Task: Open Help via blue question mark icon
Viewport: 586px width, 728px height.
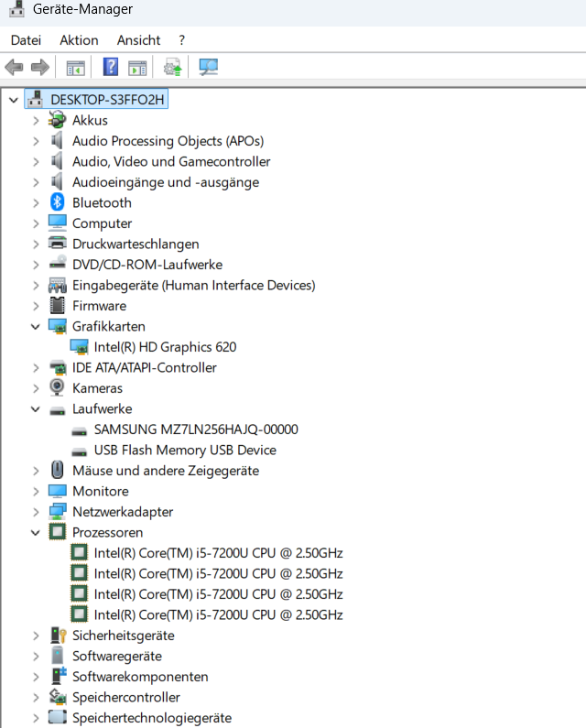Action: [x=111, y=67]
